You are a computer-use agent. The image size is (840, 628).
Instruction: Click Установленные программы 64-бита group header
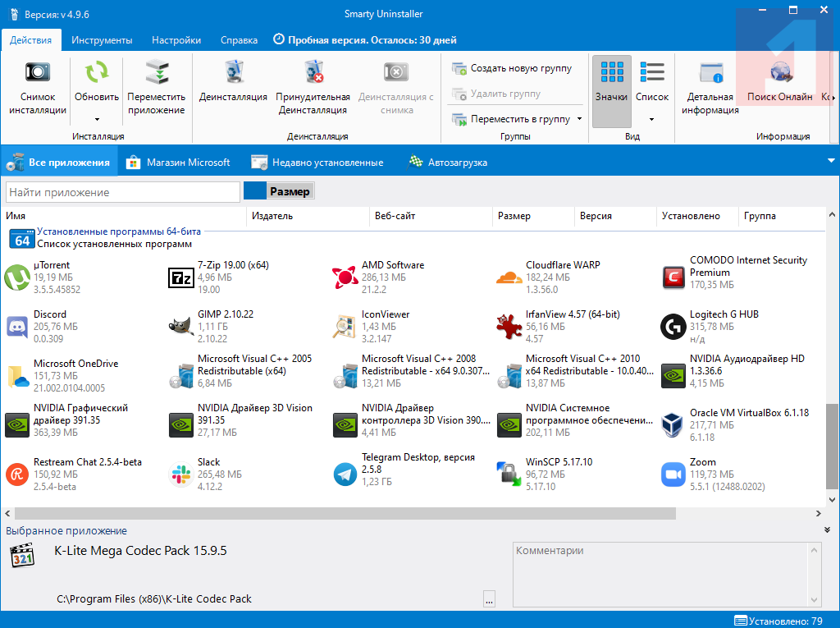119,231
